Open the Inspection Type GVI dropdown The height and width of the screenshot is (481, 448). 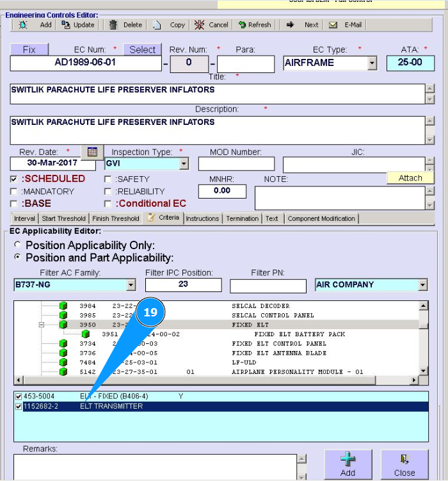coord(184,164)
